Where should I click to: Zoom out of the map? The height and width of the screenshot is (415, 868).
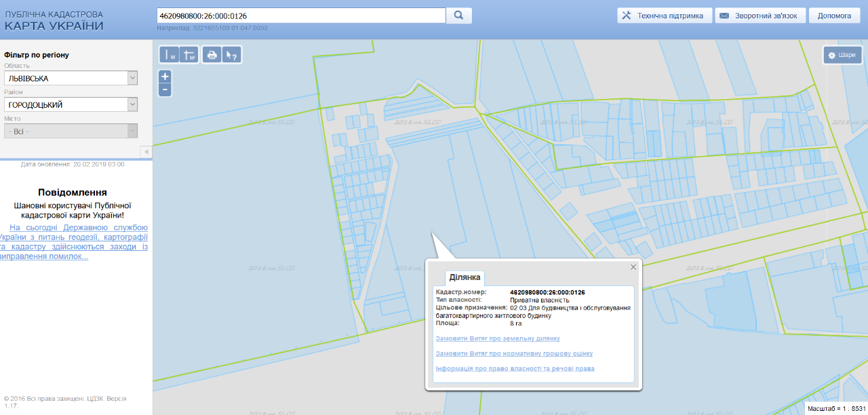point(165,90)
